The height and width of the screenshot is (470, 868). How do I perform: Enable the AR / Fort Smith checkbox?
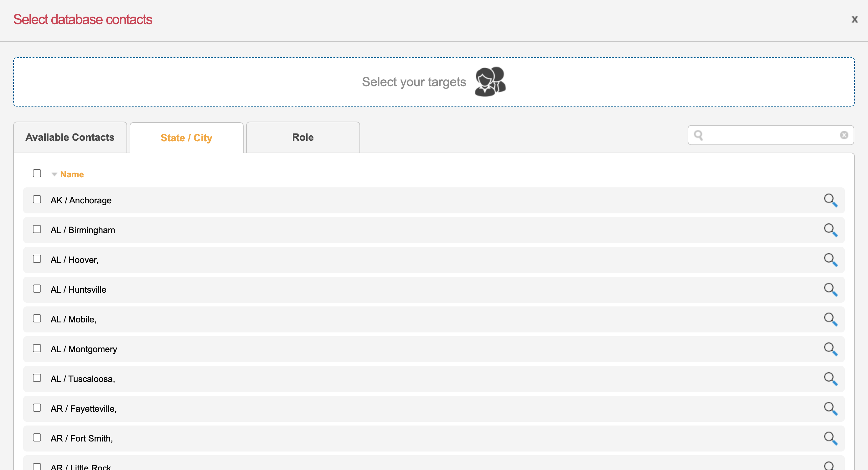[x=37, y=438]
